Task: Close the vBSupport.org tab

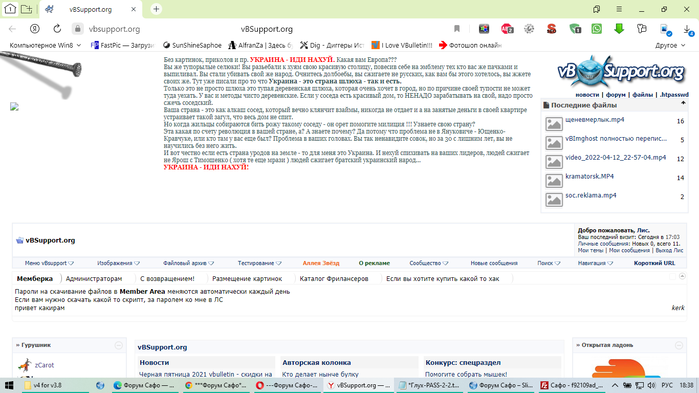Action: point(133,9)
